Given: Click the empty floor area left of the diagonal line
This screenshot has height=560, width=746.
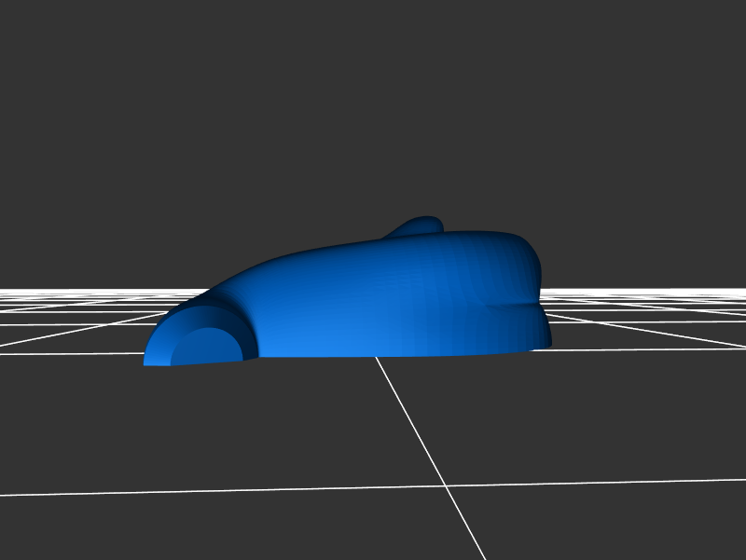Looking at the screenshot, I should click(x=233, y=429).
